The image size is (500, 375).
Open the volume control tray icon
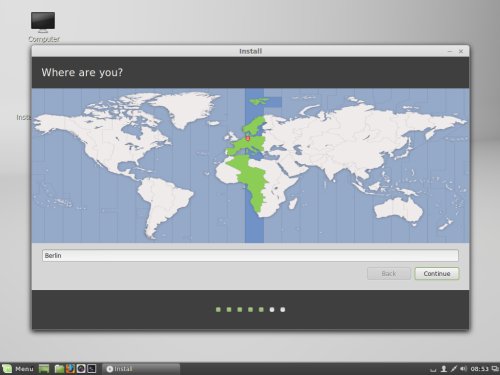pyautogui.click(x=463, y=369)
